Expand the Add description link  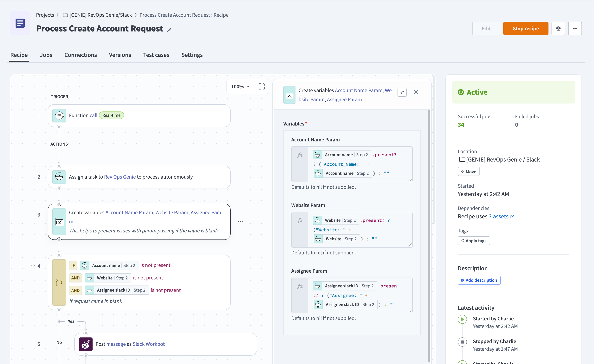[479, 280]
